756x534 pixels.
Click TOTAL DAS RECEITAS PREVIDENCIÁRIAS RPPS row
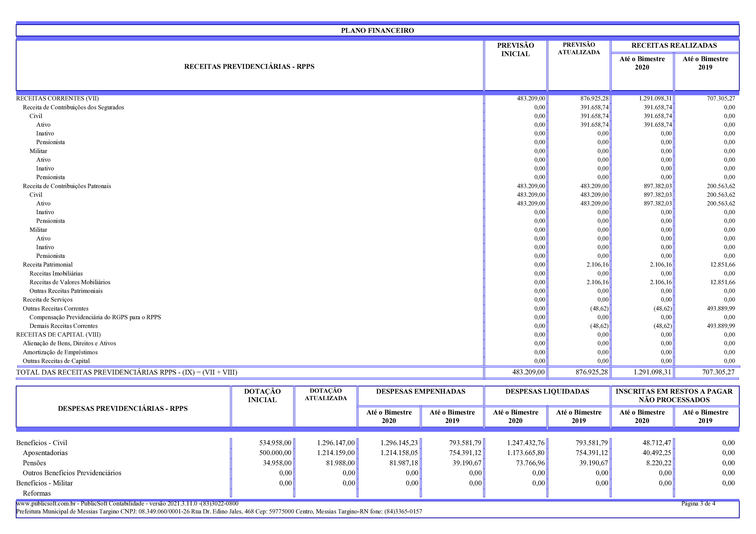127,372
